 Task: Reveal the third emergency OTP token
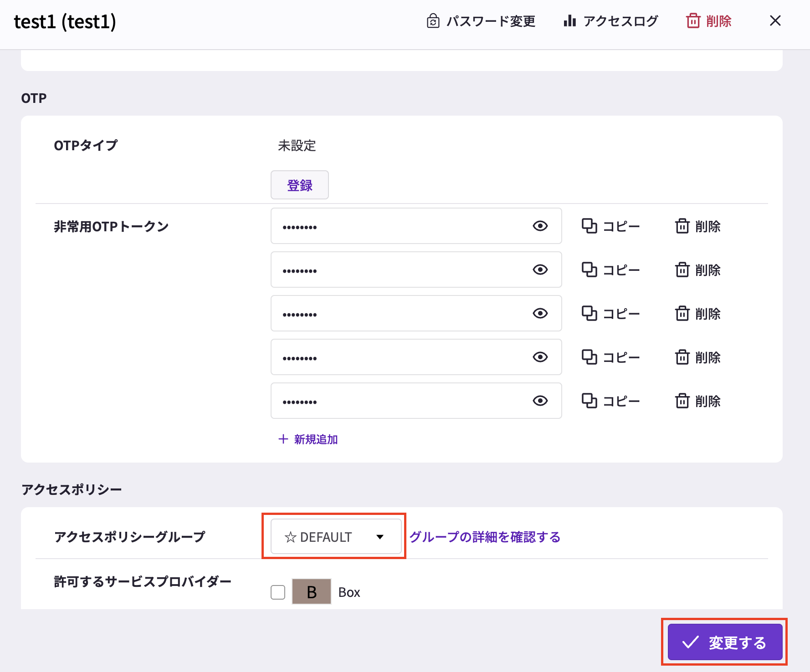coord(540,313)
